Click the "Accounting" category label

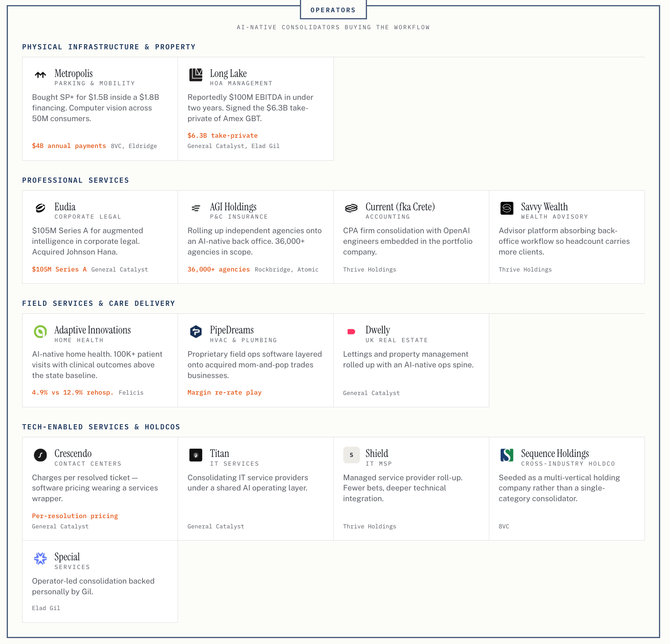pyautogui.click(x=388, y=217)
